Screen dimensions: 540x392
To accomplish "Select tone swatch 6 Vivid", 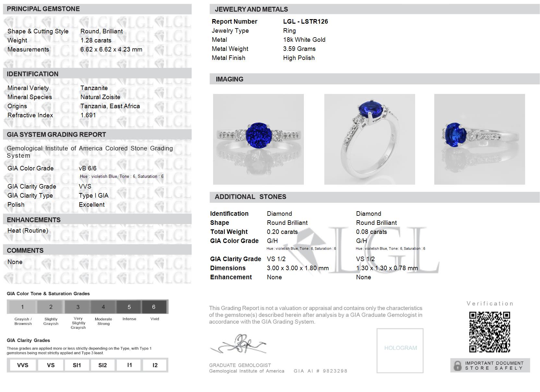I will pyautogui.click(x=154, y=307).
